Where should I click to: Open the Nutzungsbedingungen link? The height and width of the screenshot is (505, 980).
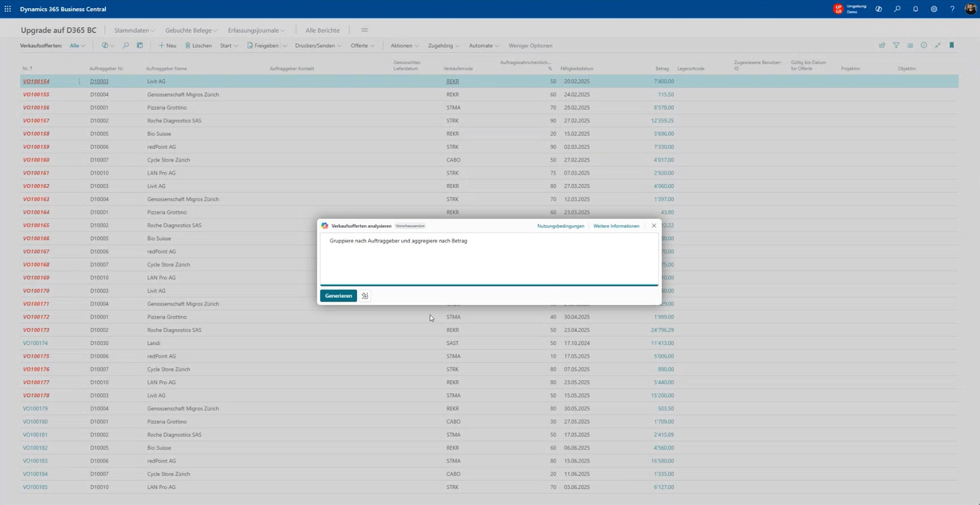click(560, 226)
